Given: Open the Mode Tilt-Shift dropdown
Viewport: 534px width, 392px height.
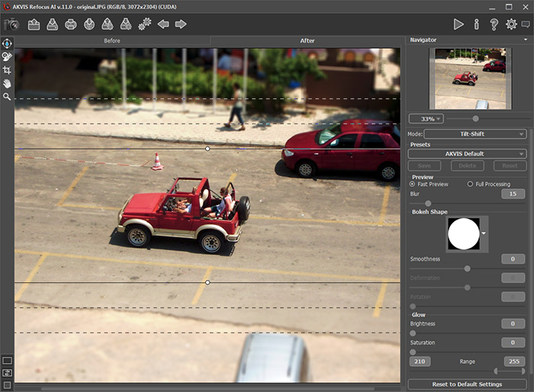Looking at the screenshot, I should click(x=475, y=134).
